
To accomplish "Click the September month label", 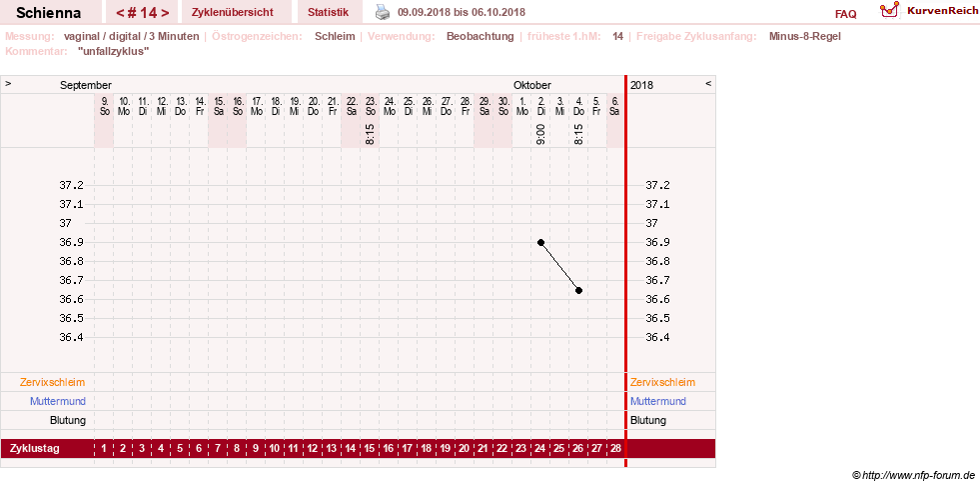I will tap(86, 85).
